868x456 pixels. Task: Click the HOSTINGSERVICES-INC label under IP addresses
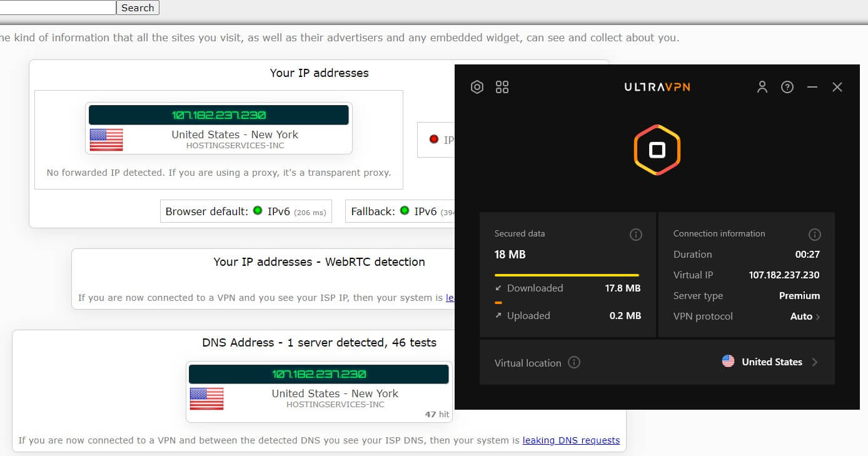click(x=235, y=146)
